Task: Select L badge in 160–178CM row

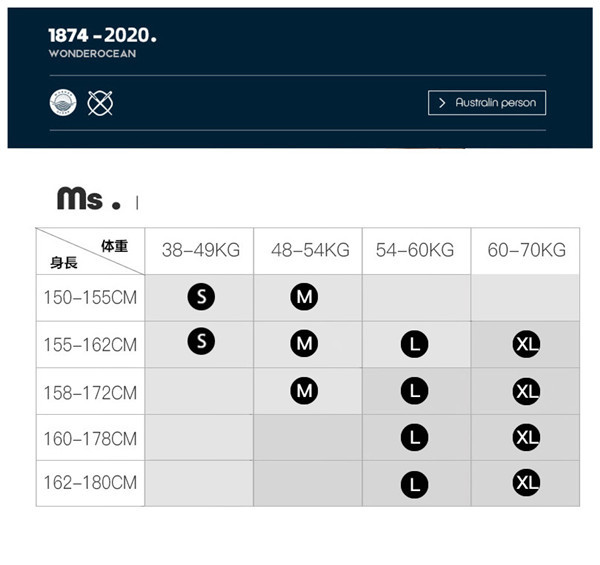Action: point(414,437)
